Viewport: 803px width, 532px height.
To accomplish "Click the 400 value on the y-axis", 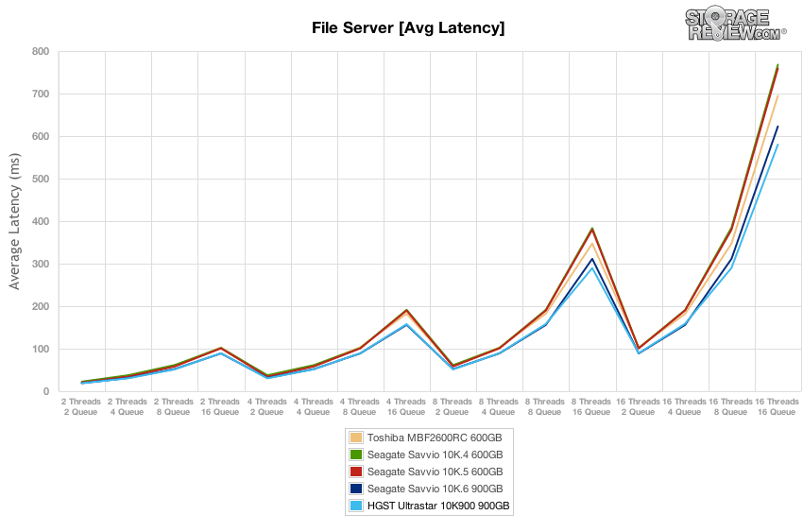I will [x=40, y=221].
